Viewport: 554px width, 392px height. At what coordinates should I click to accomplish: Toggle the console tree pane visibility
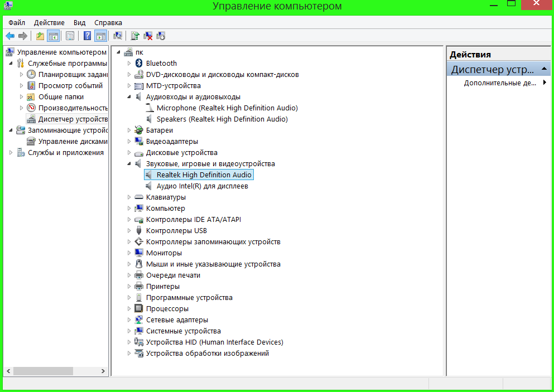[x=54, y=36]
